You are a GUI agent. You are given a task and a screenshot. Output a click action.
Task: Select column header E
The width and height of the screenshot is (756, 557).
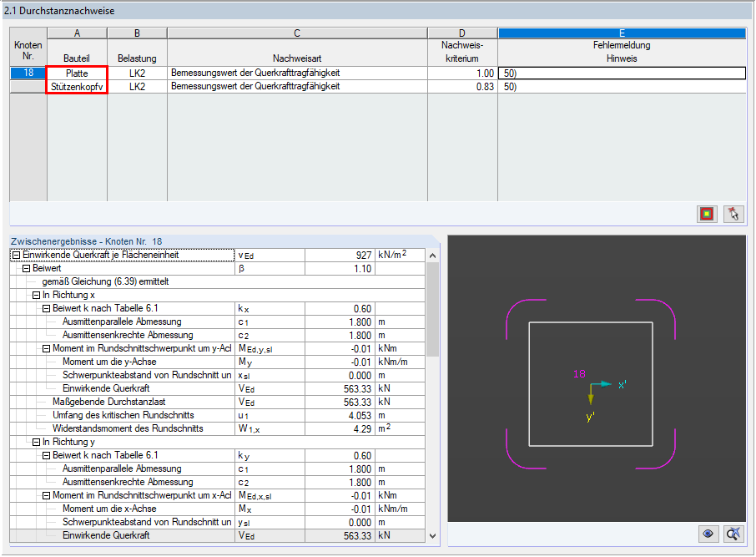[622, 33]
